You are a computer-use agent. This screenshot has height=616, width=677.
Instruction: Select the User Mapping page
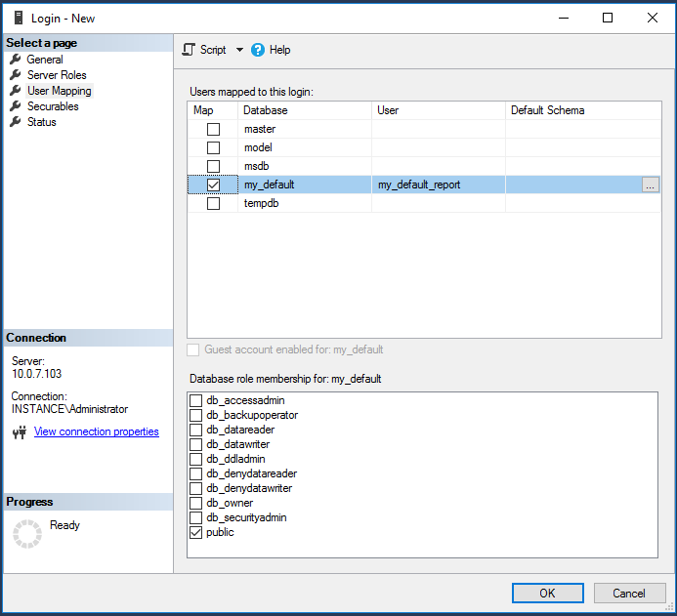[59, 91]
